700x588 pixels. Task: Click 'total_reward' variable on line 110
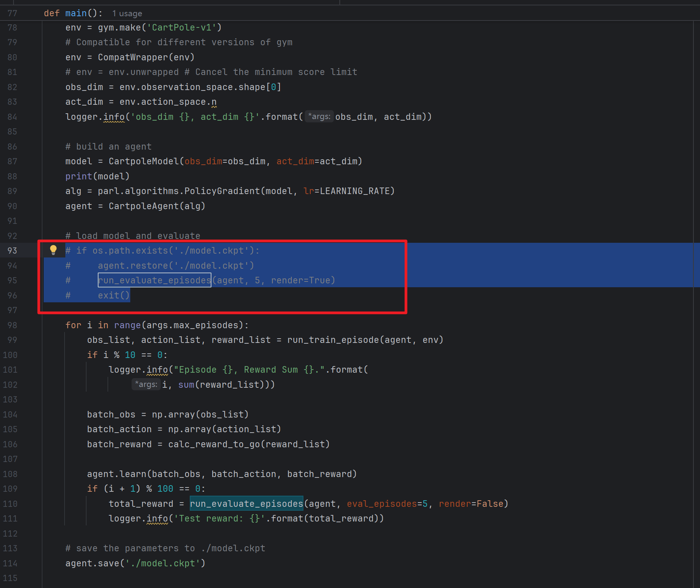coord(141,504)
